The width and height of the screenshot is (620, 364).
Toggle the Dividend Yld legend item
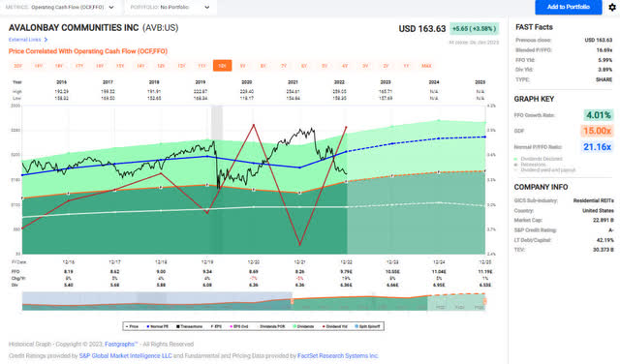pos(335,326)
